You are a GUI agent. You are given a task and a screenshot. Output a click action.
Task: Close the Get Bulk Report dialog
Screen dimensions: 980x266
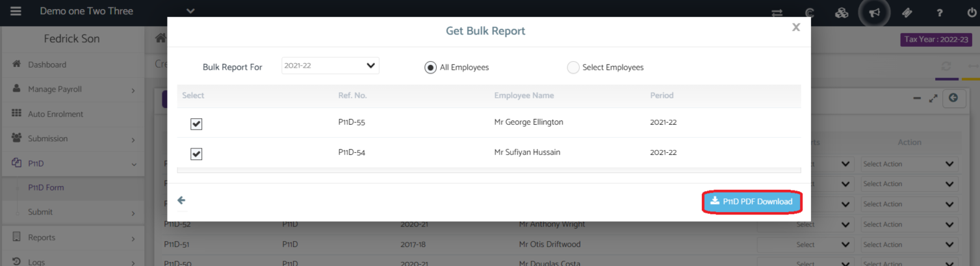point(795,27)
